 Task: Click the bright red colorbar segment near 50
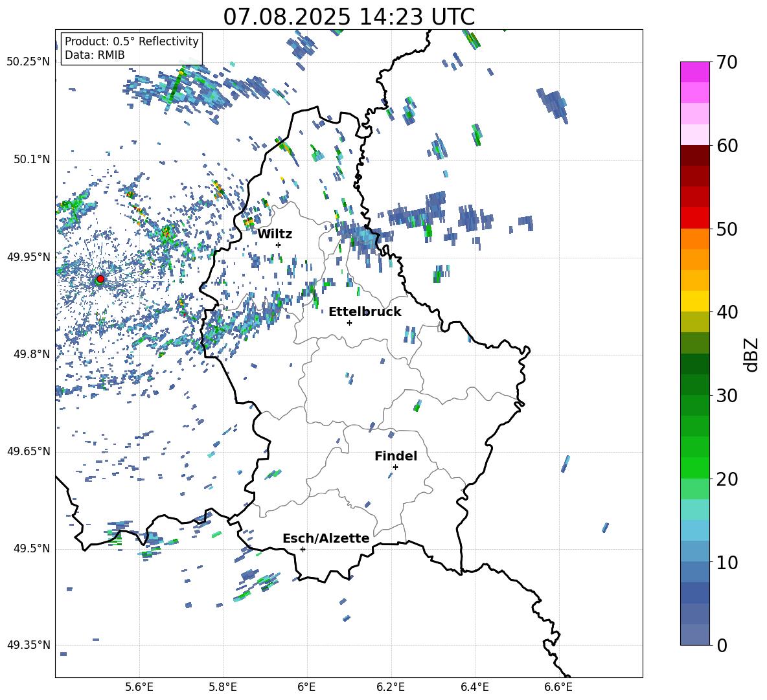pyautogui.click(x=695, y=218)
